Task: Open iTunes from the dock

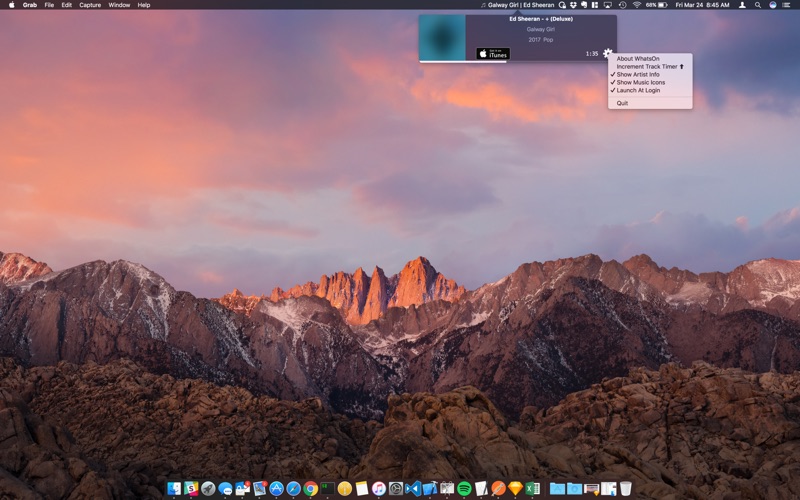Action: [378, 489]
